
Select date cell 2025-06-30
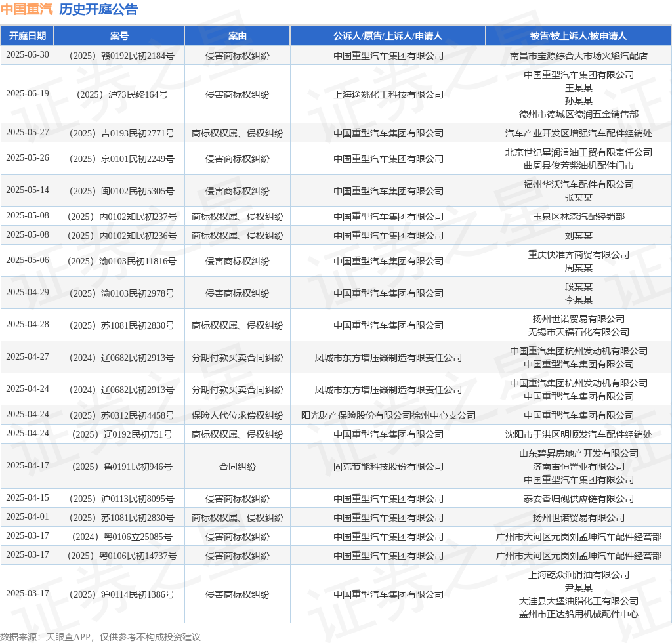[x=28, y=55]
